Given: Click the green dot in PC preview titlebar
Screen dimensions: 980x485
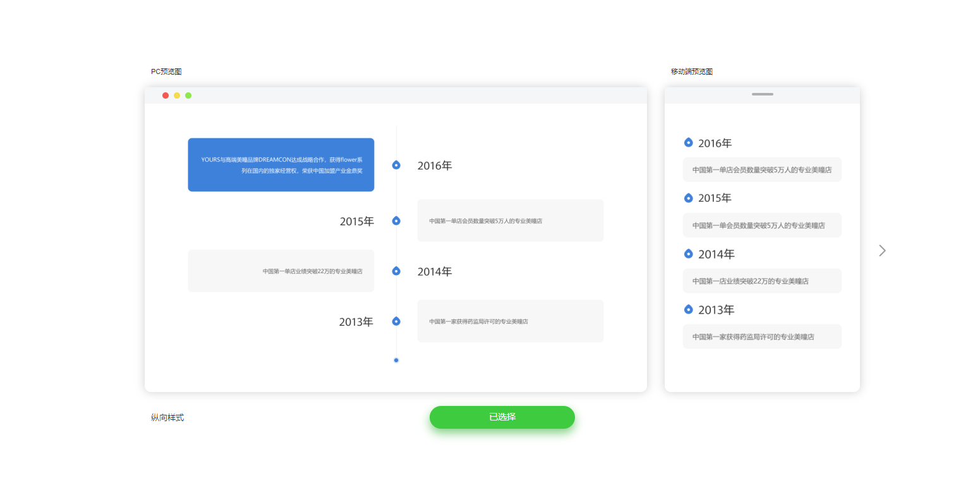Looking at the screenshot, I should (x=188, y=95).
